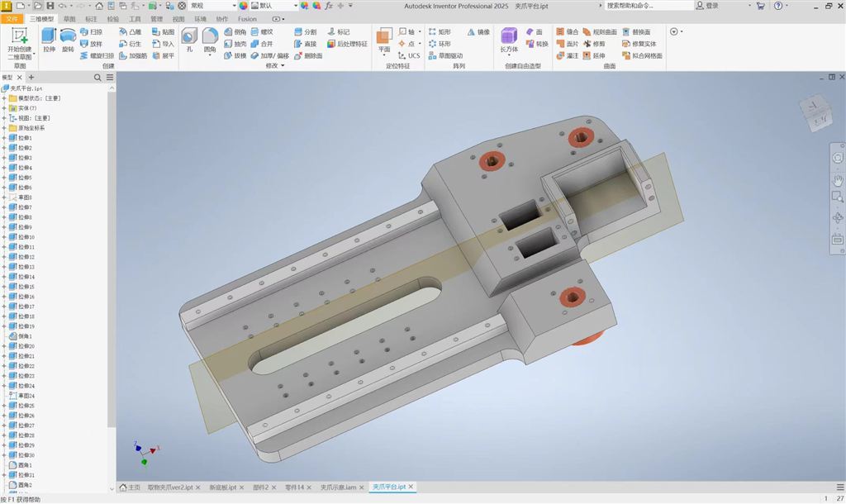The width and height of the screenshot is (846, 504).
Task: Select the 旋转 (Revolve) tool
Action: pos(68,40)
